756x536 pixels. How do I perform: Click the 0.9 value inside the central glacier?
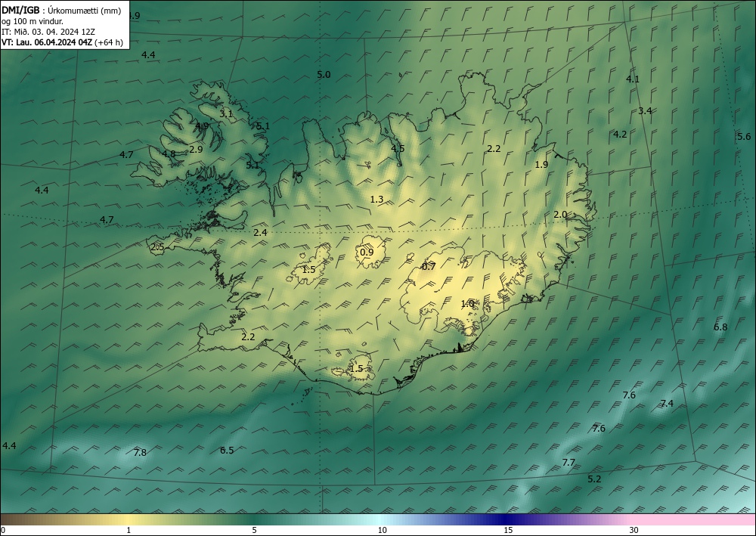(x=367, y=252)
